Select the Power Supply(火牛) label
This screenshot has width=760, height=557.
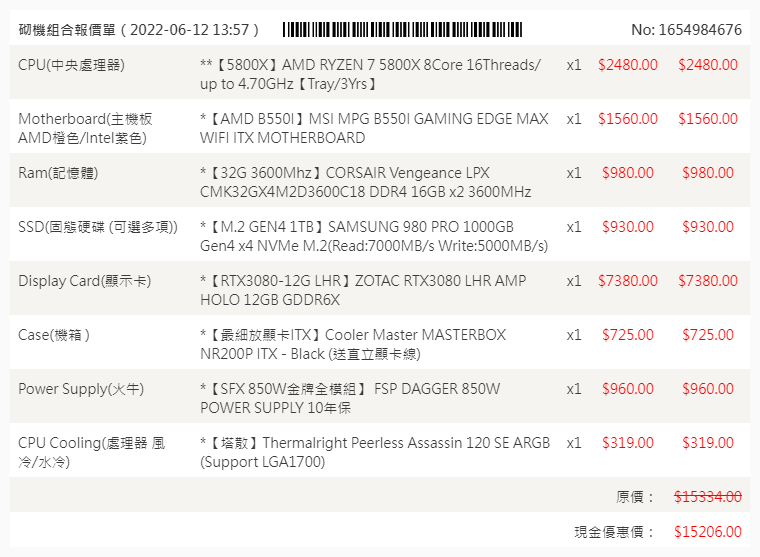(81, 389)
